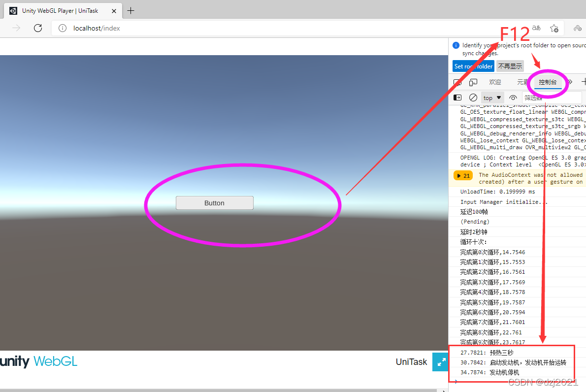
Task: Expand the 21 grouped AudioContext warnings
Action: click(x=463, y=176)
